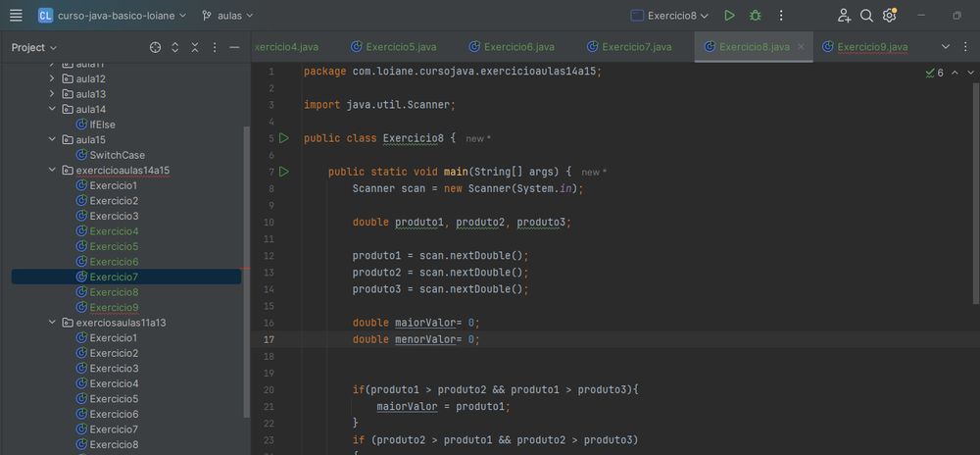Screen dimensions: 980x455
Task: Open Search Everywhere magnifier
Action: click(866, 16)
